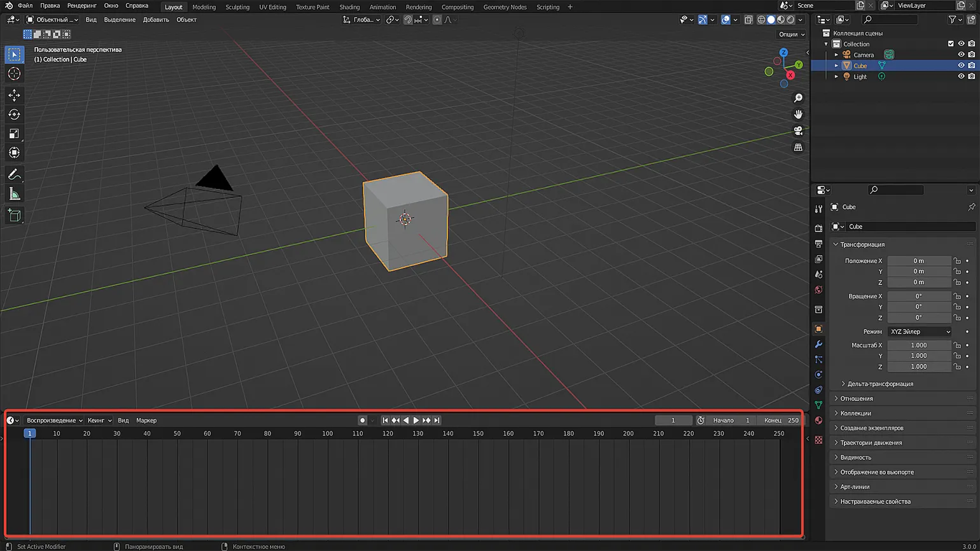Open the Modifier properties wrench tab
980x551 pixels.
click(x=818, y=344)
